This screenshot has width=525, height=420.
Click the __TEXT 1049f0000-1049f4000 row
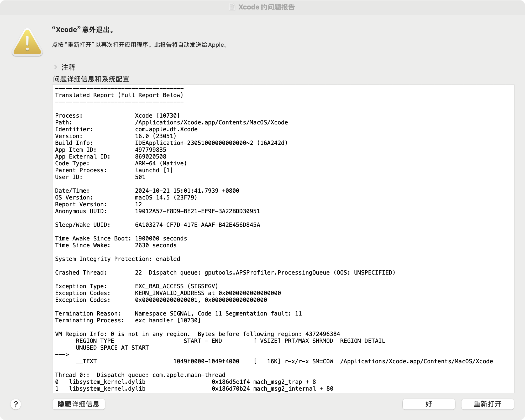click(x=284, y=361)
